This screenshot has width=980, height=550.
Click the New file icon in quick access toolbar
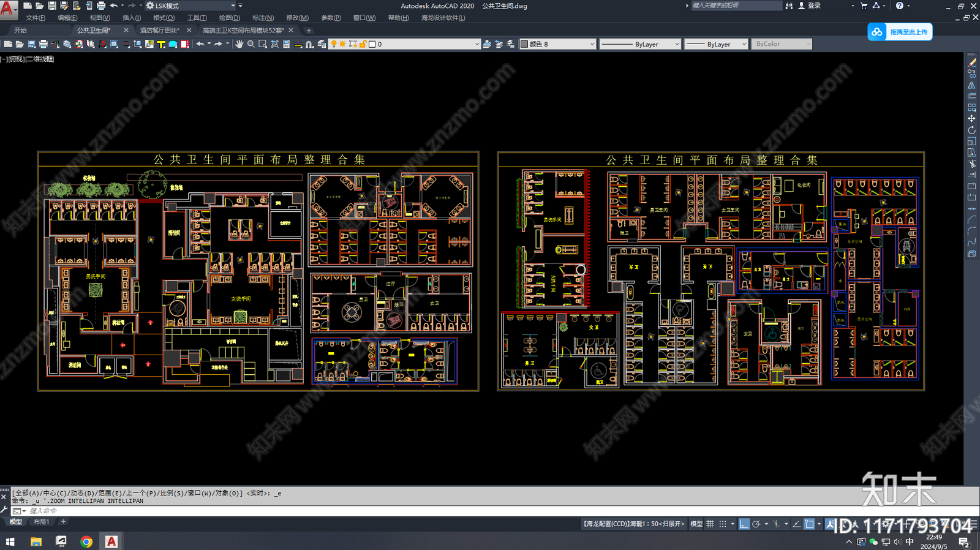(28, 6)
